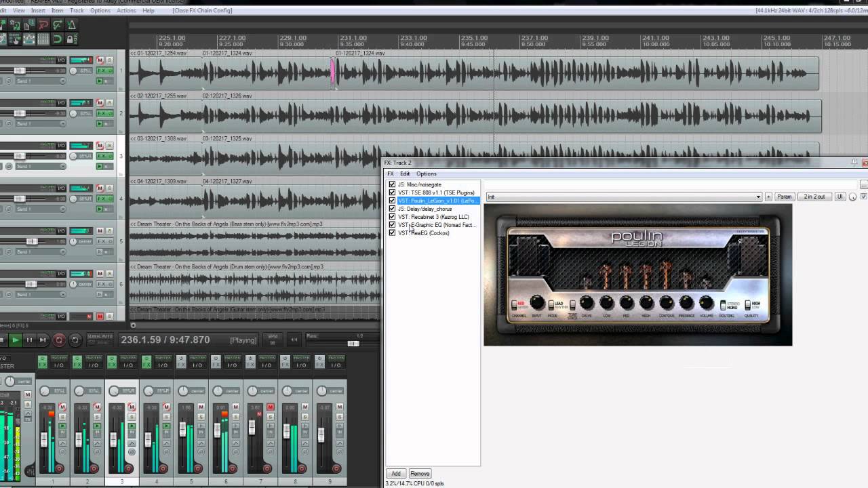The width and height of the screenshot is (868, 488).
Task: Click the time signature 4/4 box
Action: (294, 340)
